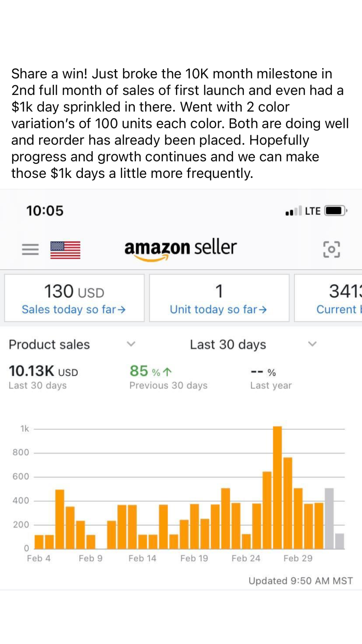Expand the Product sales dropdown chevron
The width and height of the screenshot is (362, 644).
click(x=131, y=344)
